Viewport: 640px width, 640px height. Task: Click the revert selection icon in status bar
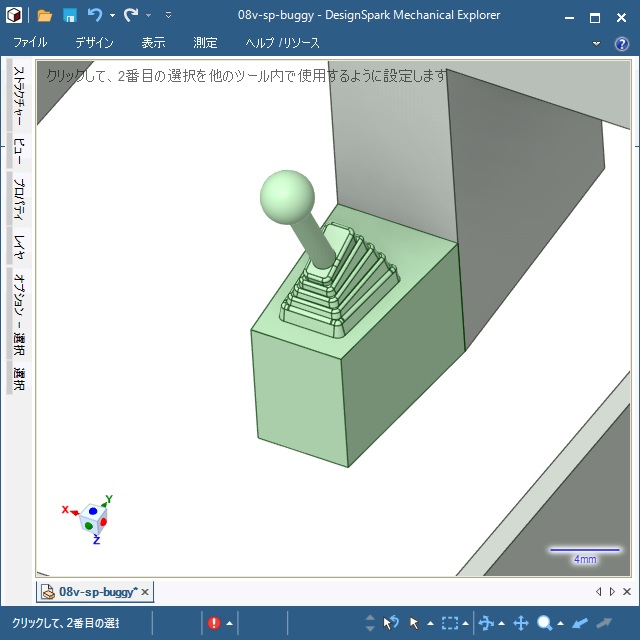coord(391,623)
